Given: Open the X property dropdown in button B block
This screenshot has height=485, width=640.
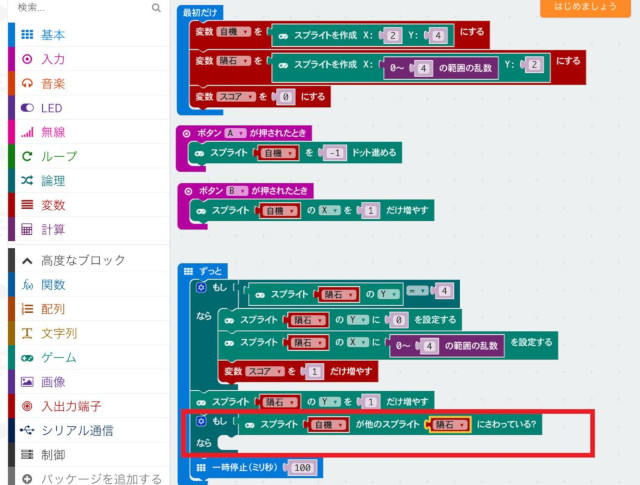Looking at the screenshot, I should pos(328,211).
